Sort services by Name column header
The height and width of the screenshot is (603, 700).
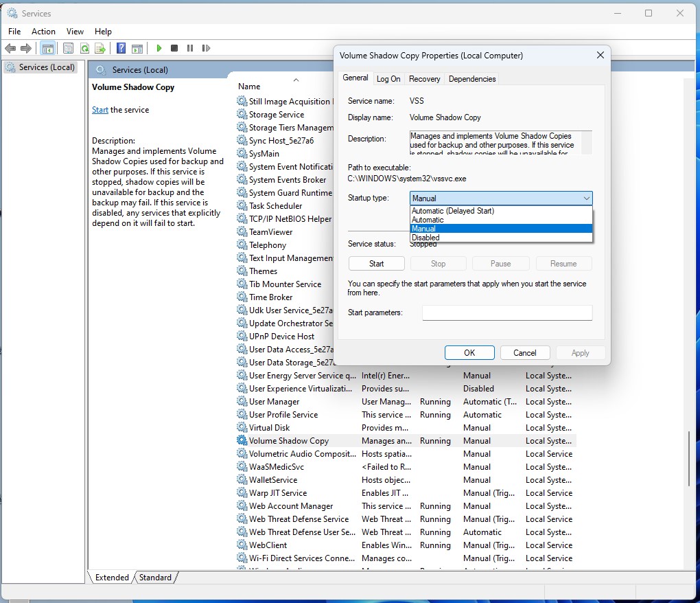click(249, 87)
